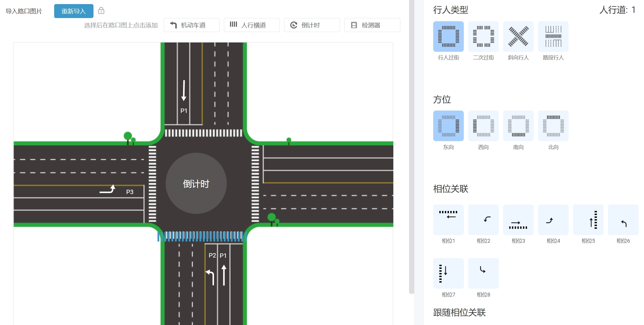Click the highlighted blue south crosswalk
Viewport: 644px width, 325px height.
coord(202,237)
